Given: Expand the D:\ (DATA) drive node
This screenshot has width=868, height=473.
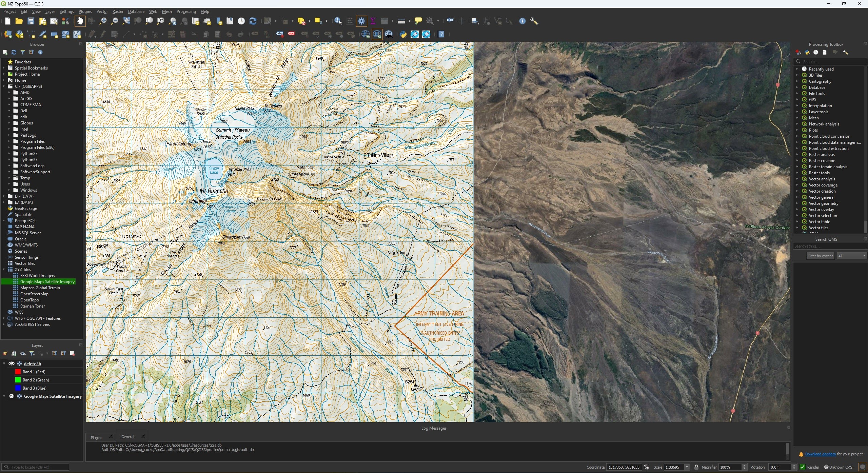Looking at the screenshot, I should (x=4, y=196).
